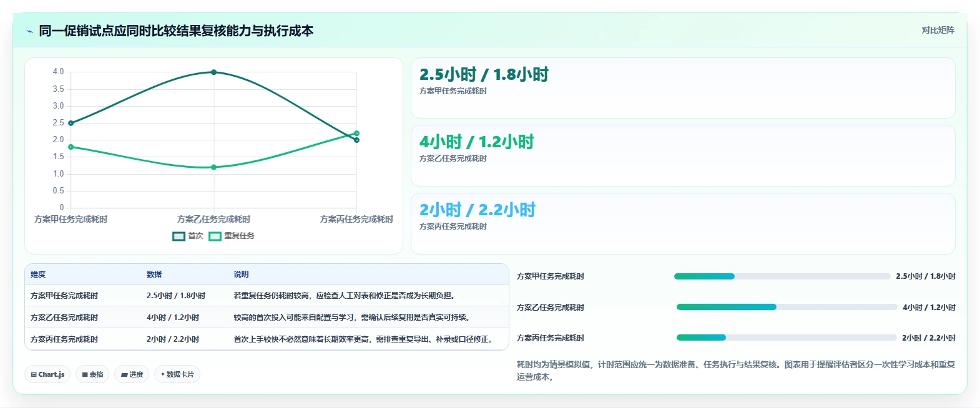This screenshot has height=408, width=980.
Task: Click the 重复任务 data point at 方案丙
Action: coord(356,133)
